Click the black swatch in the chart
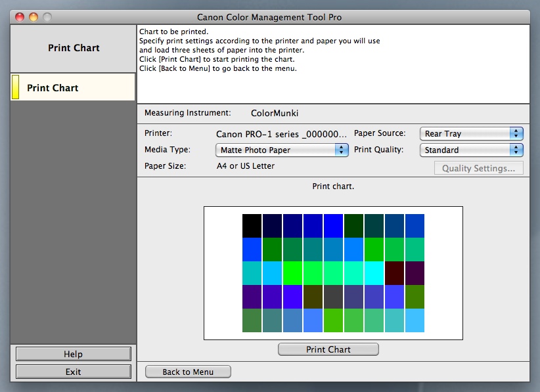 (252, 225)
